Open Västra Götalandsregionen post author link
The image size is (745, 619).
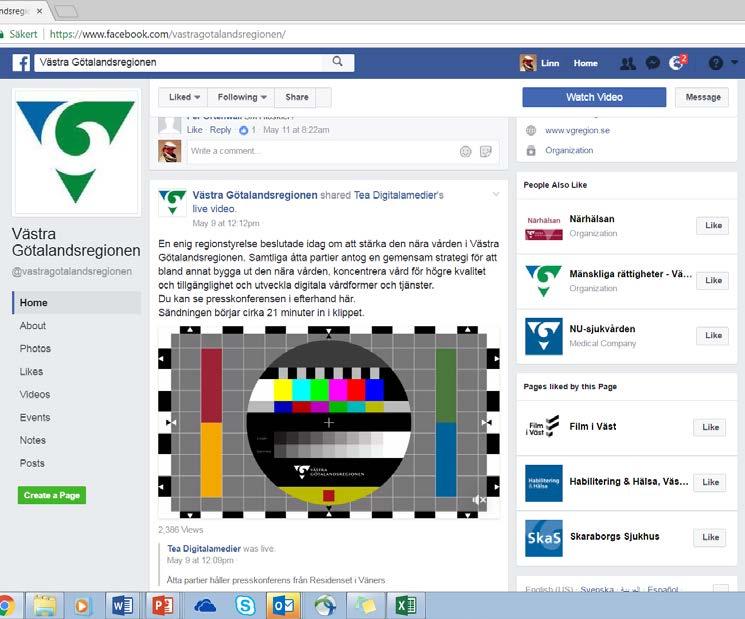click(x=255, y=195)
